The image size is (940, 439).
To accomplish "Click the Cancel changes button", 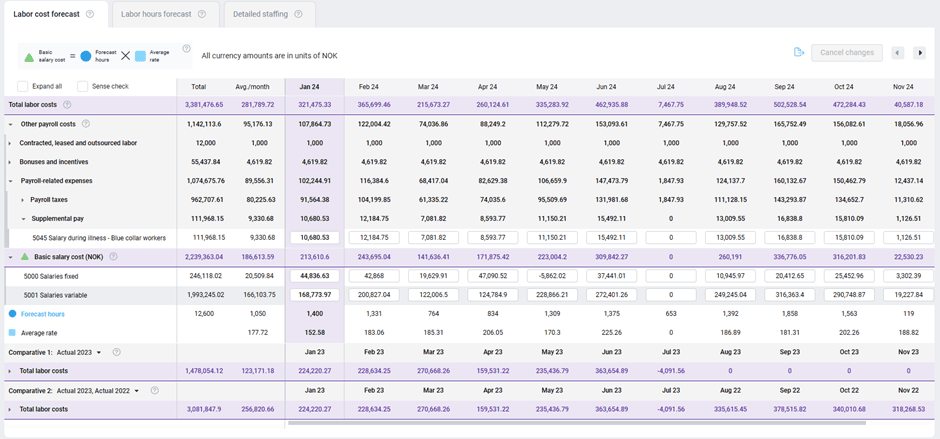I will pos(846,52).
